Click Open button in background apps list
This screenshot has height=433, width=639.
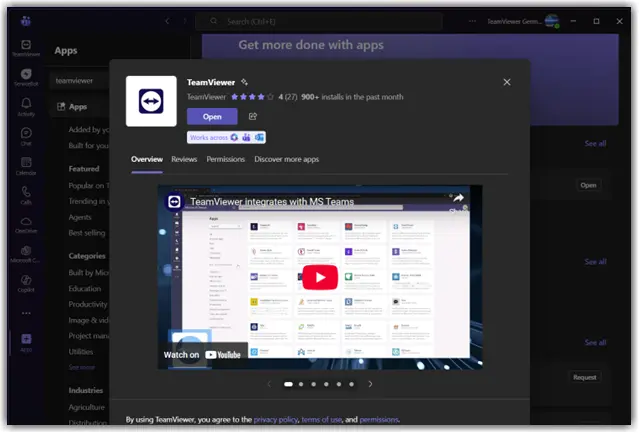[x=588, y=185]
